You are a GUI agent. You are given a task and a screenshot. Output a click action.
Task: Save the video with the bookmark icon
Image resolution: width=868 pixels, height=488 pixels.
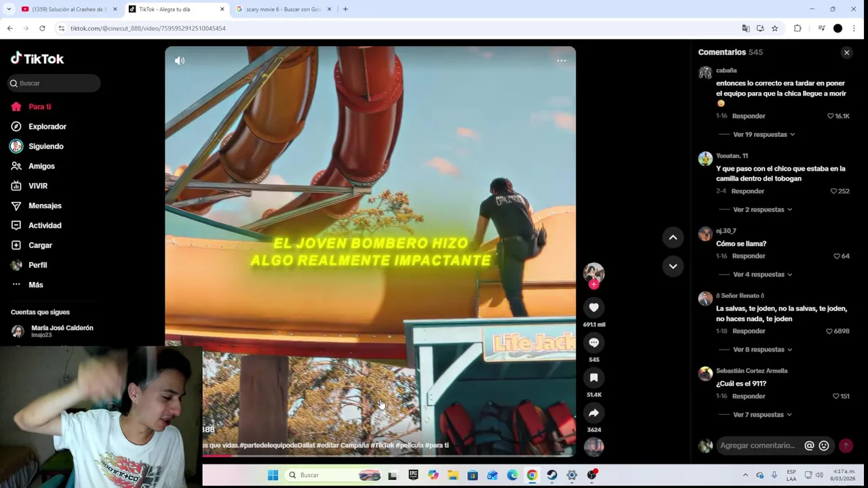(594, 378)
